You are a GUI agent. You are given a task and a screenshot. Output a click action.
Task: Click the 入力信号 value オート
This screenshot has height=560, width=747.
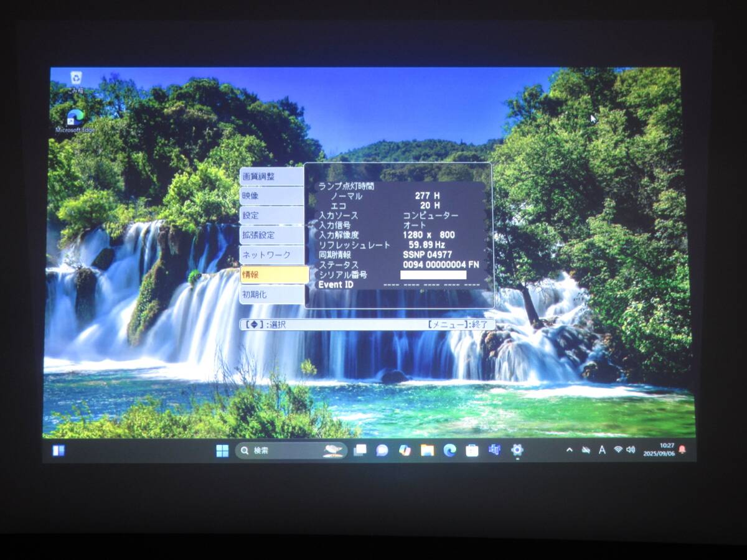click(415, 225)
